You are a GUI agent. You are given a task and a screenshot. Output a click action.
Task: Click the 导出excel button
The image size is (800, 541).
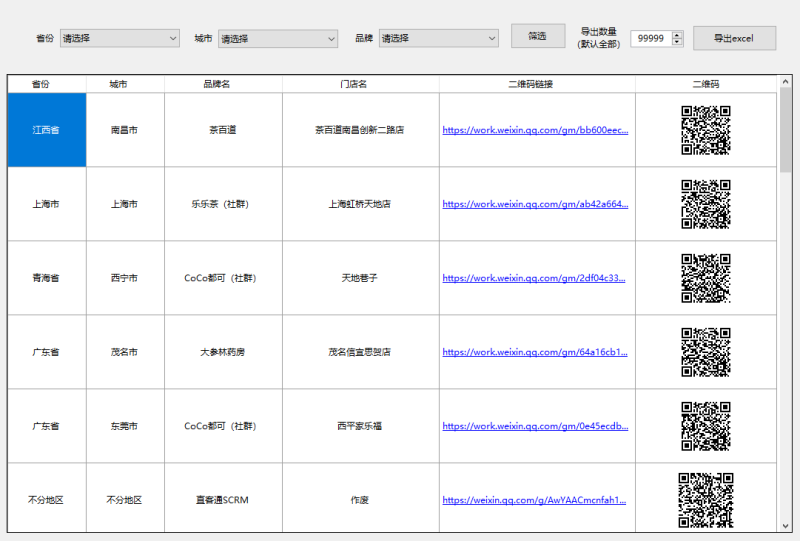pyautogui.click(x=734, y=38)
